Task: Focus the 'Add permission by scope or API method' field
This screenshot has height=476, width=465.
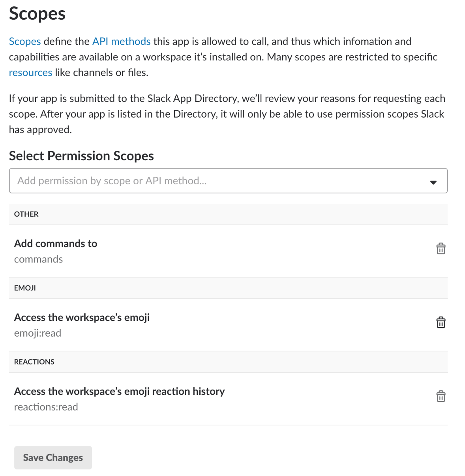Action: click(x=228, y=181)
